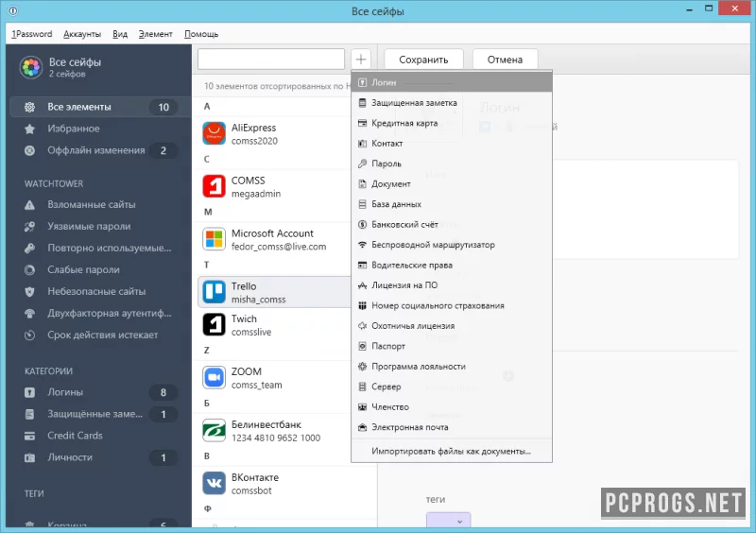
Task: Click the Слабые пароли circle icon
Action: point(30,270)
